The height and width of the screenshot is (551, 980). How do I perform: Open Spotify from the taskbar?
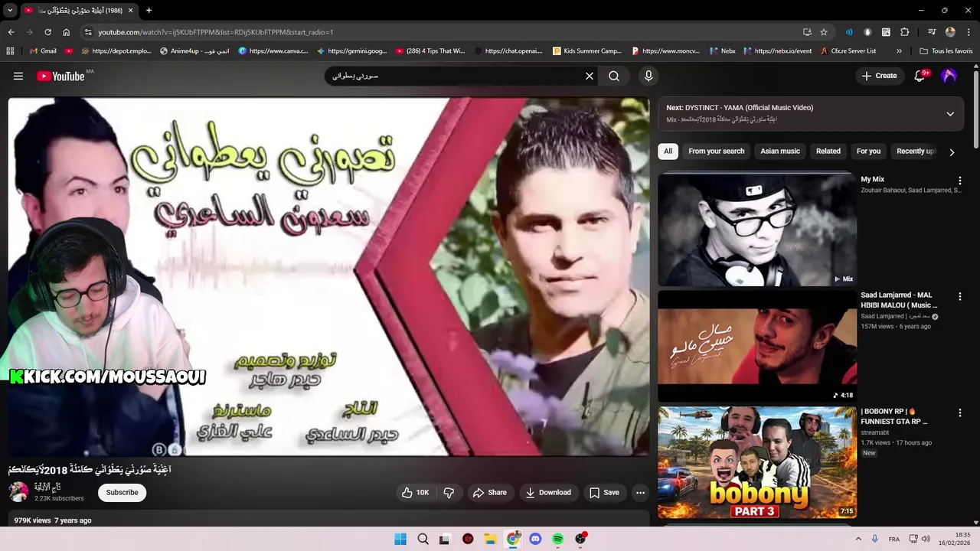coord(557,539)
